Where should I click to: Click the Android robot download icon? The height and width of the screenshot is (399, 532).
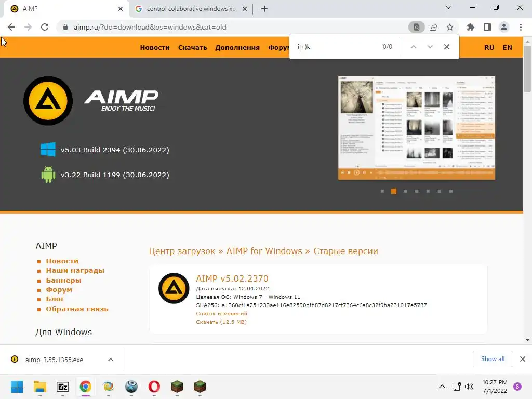48,175
